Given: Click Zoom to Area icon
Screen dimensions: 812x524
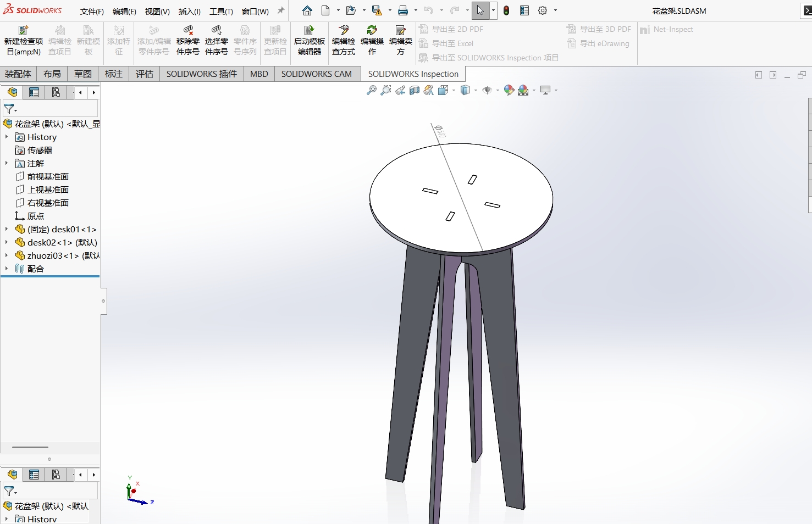Looking at the screenshot, I should tap(386, 90).
